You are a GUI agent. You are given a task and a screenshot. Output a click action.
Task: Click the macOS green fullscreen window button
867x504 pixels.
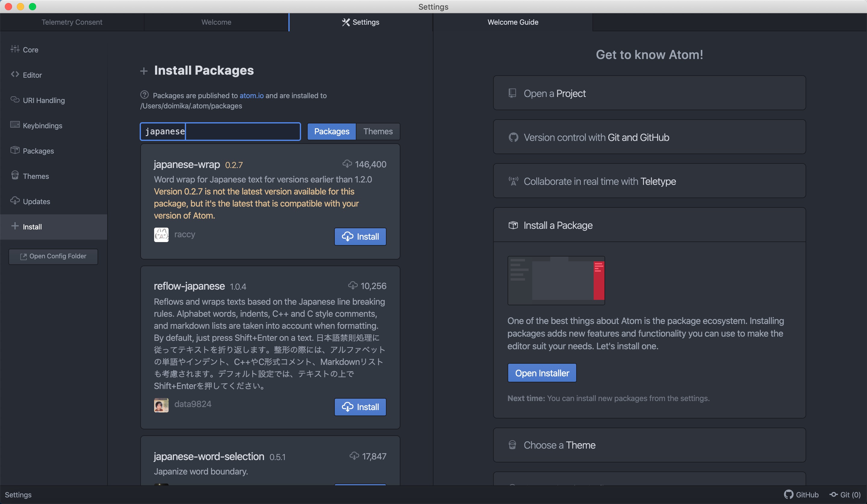[x=32, y=7]
